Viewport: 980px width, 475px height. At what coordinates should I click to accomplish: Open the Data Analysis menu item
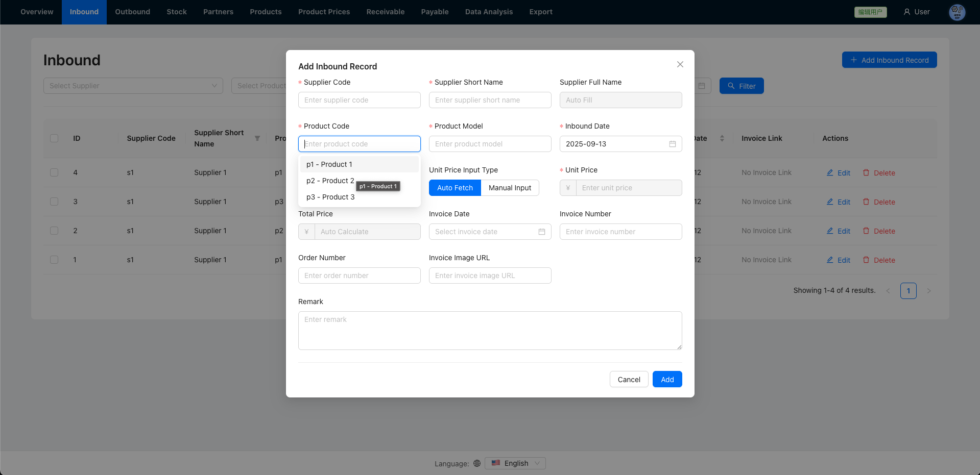click(x=488, y=12)
